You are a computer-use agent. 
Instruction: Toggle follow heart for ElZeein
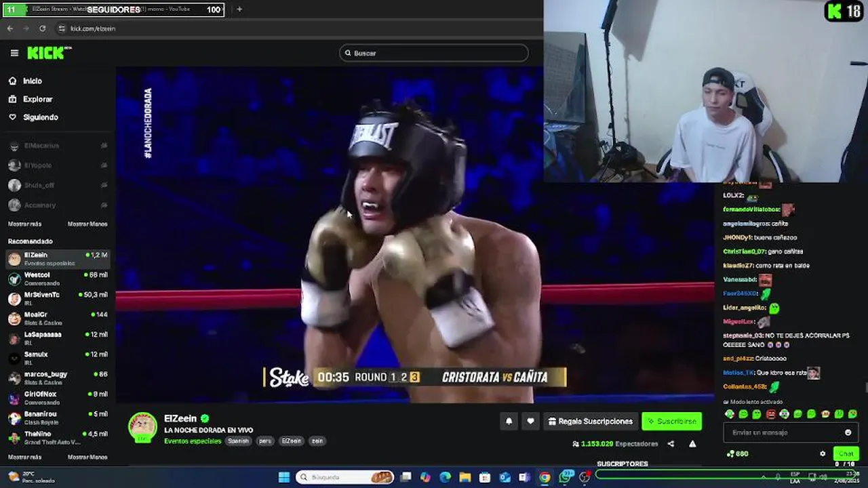point(530,421)
